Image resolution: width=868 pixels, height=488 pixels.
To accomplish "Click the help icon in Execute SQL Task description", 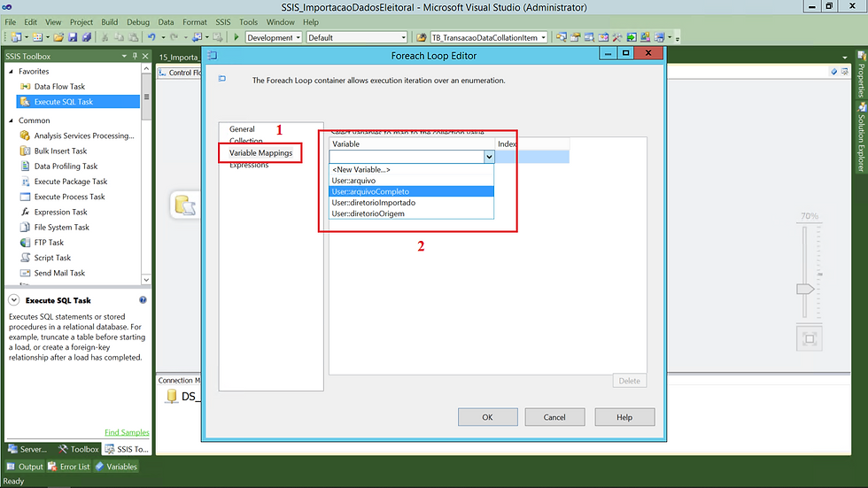I will (x=143, y=300).
